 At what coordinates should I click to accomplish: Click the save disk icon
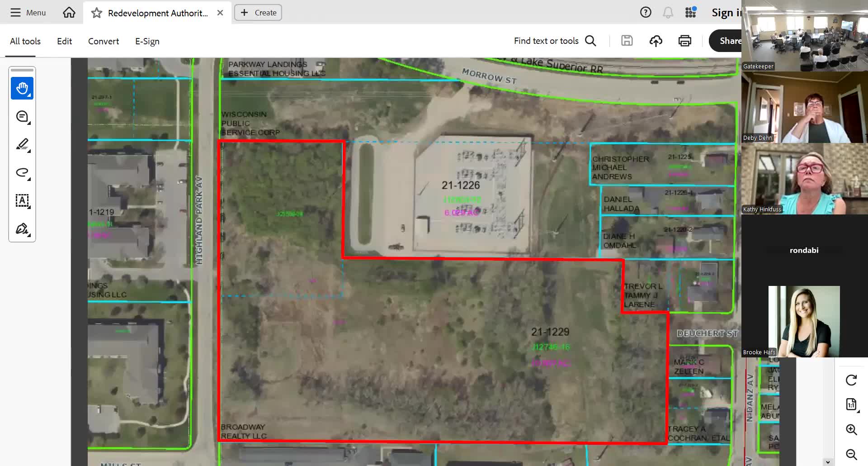tap(627, 41)
